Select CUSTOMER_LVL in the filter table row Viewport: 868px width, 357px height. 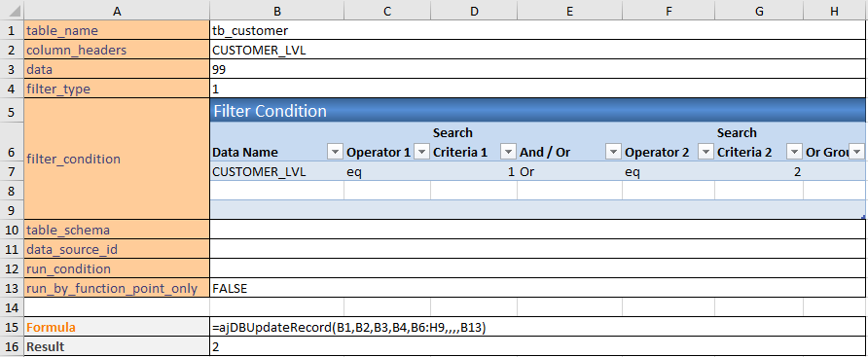point(276,171)
